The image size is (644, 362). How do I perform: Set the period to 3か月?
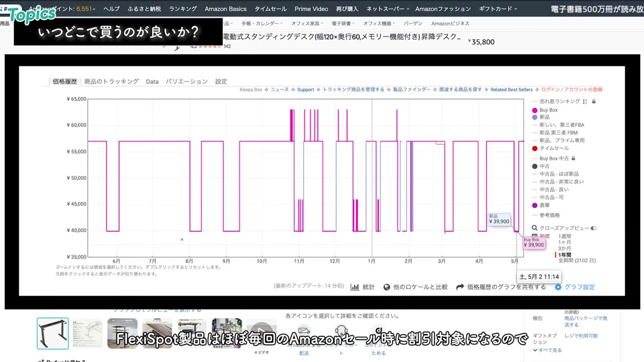pos(565,248)
